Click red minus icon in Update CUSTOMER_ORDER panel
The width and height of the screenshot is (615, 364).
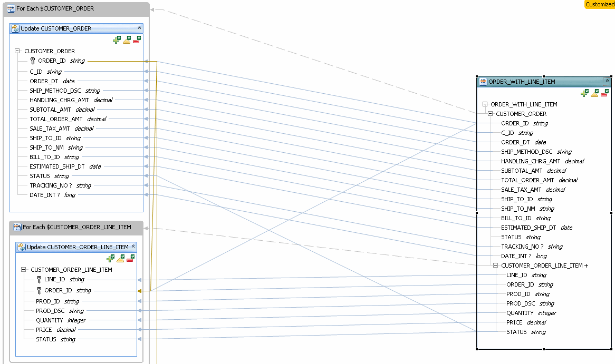[x=137, y=40]
